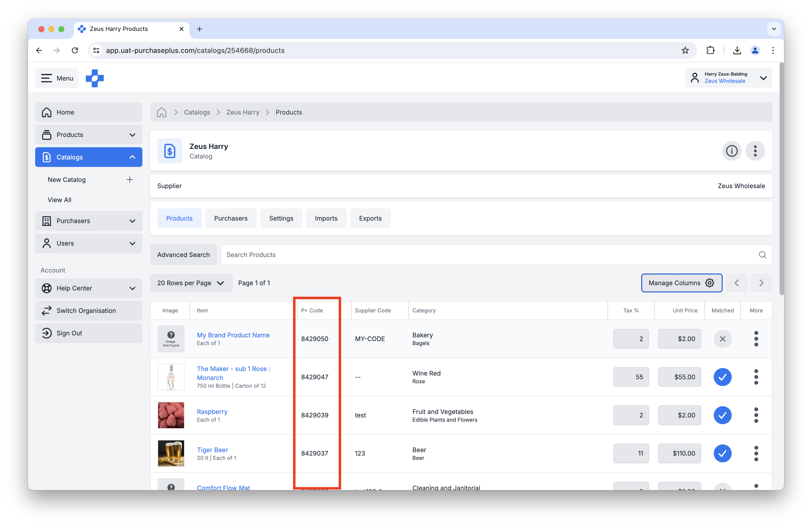
Task: Toggle Matched status for My Brand Product
Action: 722,339
